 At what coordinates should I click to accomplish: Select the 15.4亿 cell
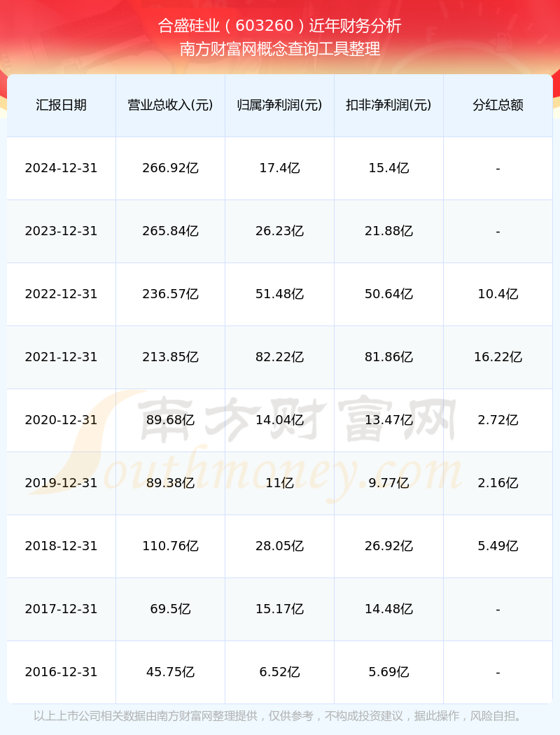click(389, 168)
